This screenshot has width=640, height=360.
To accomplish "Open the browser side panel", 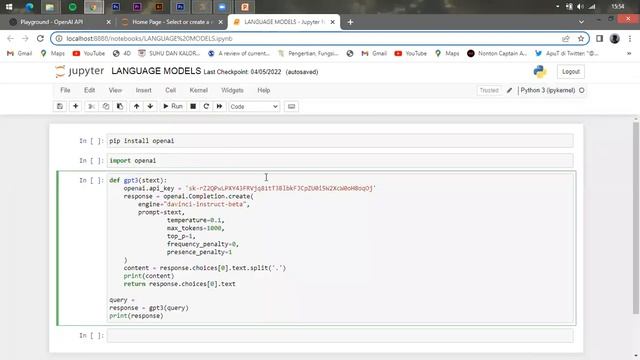I will pyautogui.click(x=599, y=38).
